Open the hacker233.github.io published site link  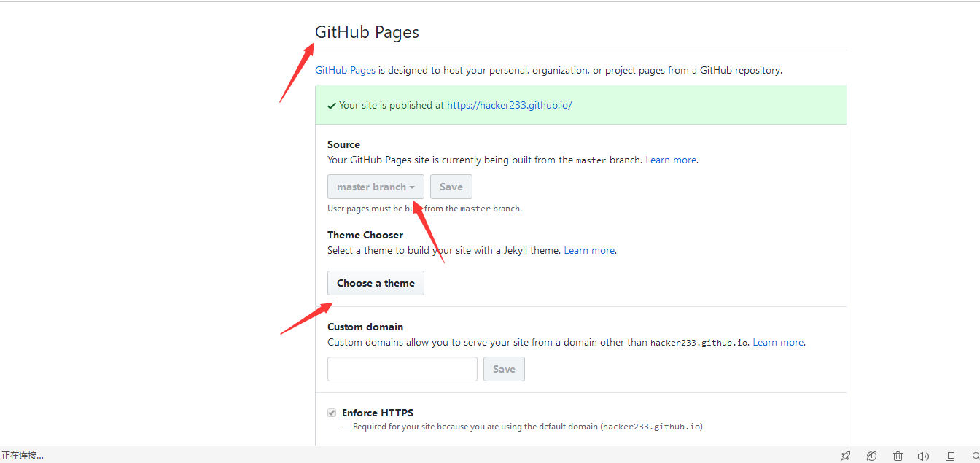[509, 105]
